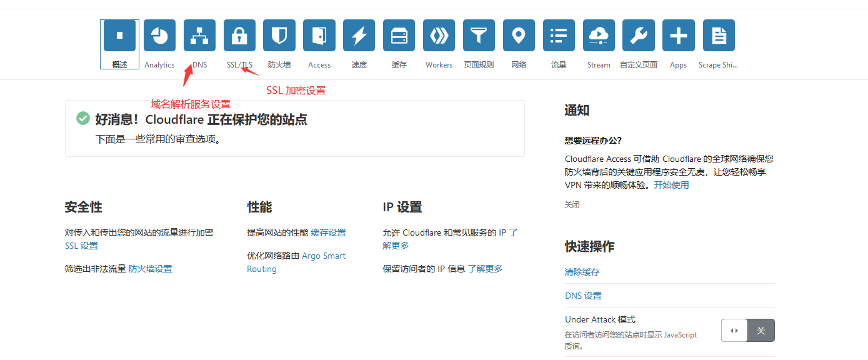The height and width of the screenshot is (360, 868).
Task: Click 开始使用 in the notification
Action: coord(671,185)
